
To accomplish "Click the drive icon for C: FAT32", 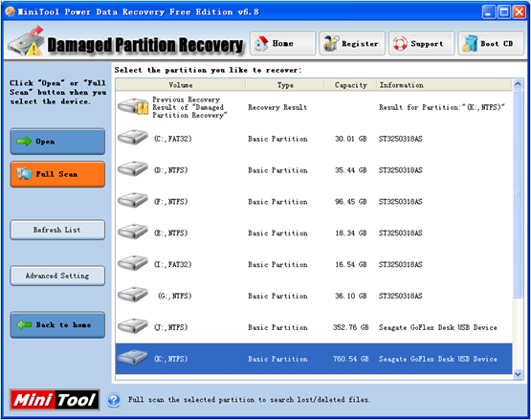I will tap(133, 138).
